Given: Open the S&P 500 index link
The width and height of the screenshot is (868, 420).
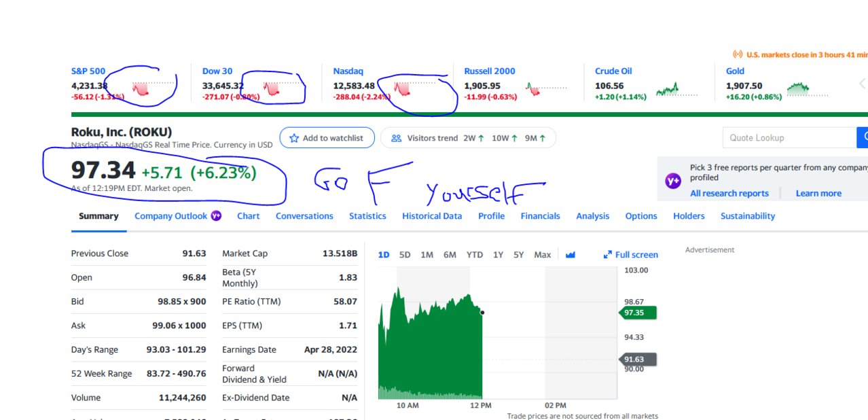Looking at the screenshot, I should [88, 71].
